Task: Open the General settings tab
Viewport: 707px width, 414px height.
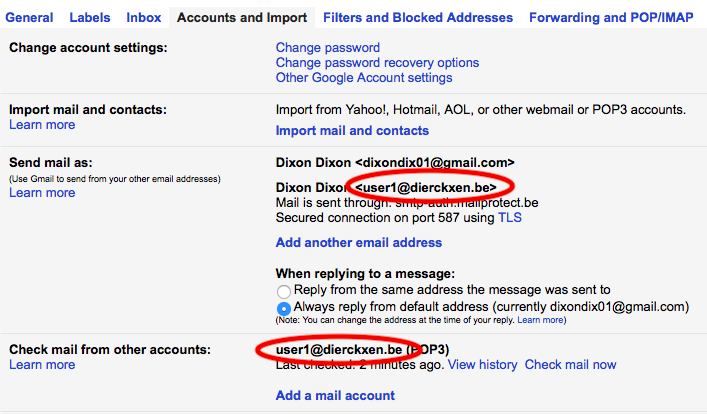Action: [x=29, y=18]
